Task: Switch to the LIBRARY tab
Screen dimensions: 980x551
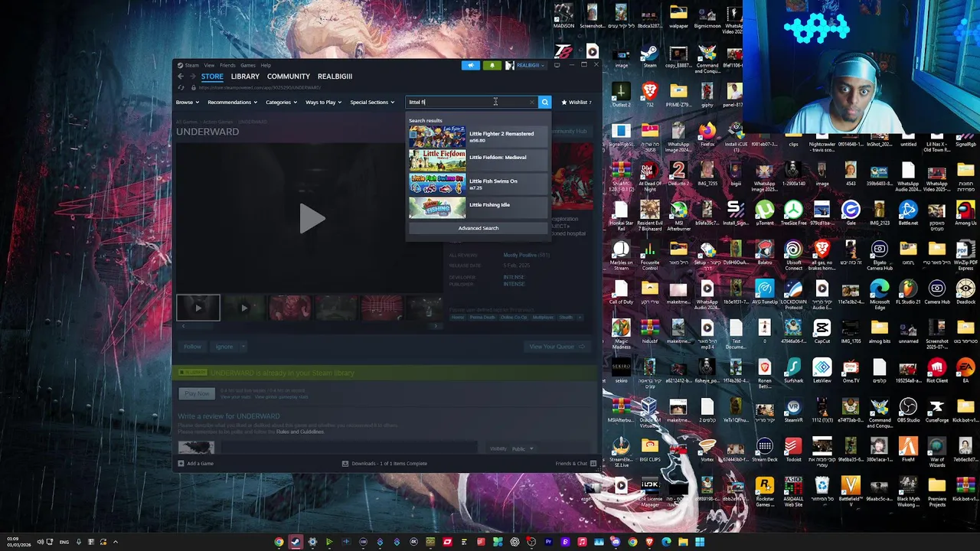Action: (x=245, y=77)
